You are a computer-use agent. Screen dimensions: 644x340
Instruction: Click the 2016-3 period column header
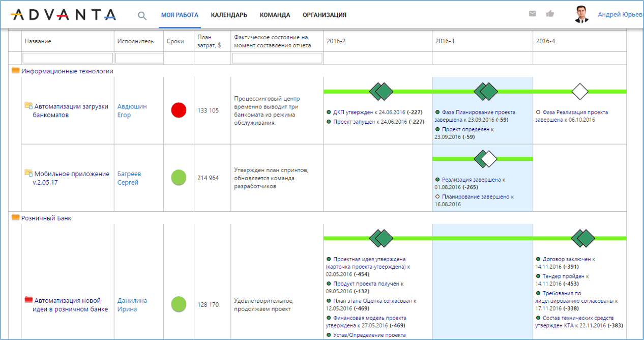(445, 41)
